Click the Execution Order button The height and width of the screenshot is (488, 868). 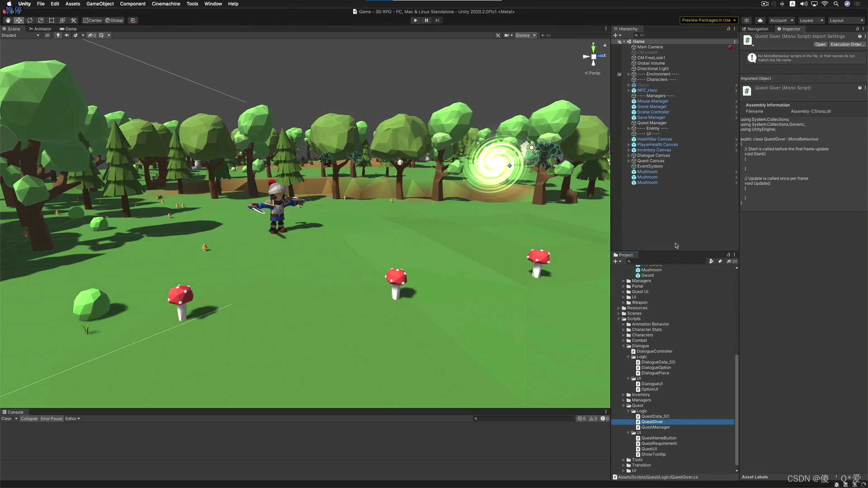[x=847, y=44]
